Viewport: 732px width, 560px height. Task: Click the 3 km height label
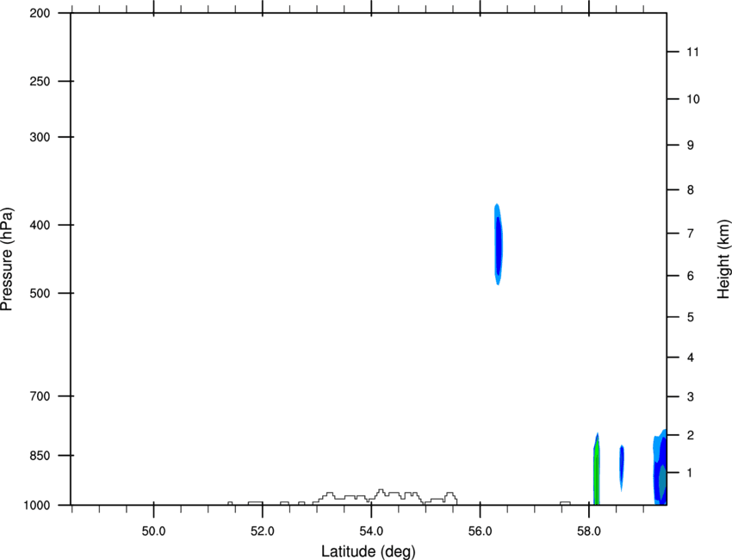(691, 397)
